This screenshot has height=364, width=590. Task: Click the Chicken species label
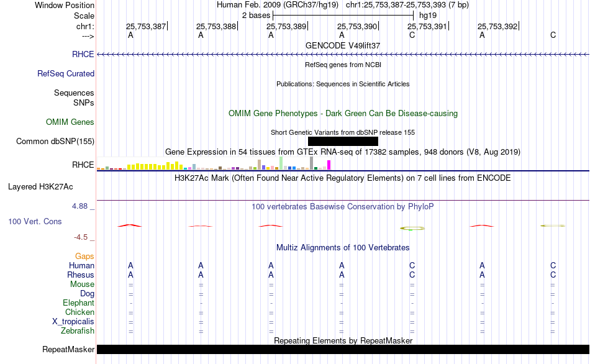[79, 312]
